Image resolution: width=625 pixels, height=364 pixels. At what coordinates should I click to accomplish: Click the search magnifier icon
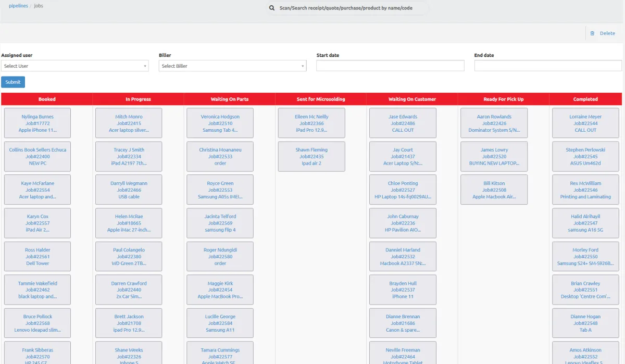[x=271, y=8]
